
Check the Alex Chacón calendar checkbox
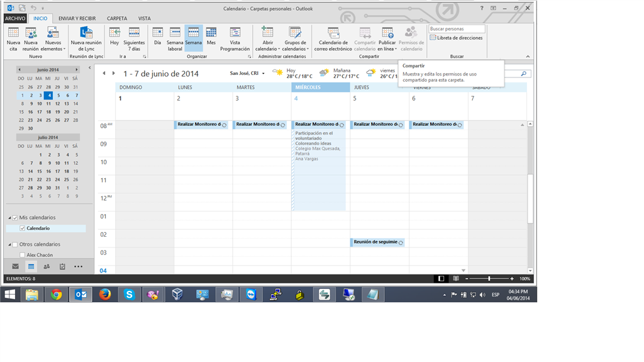click(x=23, y=255)
